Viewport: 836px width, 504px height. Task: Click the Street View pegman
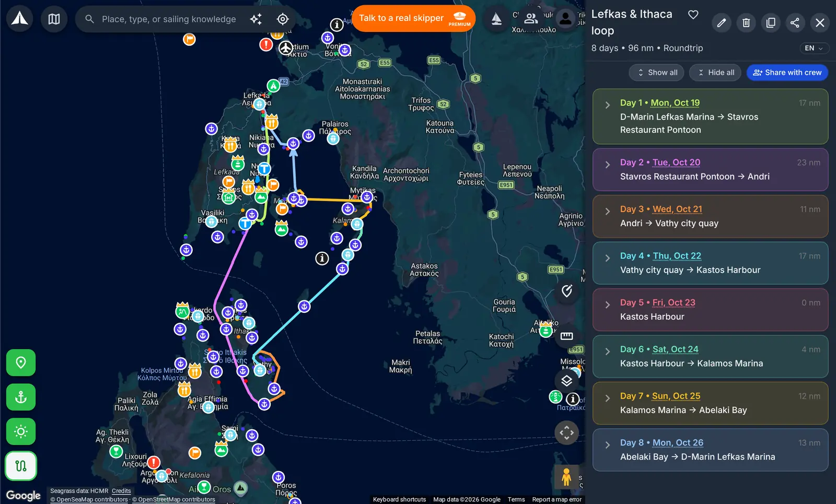click(566, 477)
